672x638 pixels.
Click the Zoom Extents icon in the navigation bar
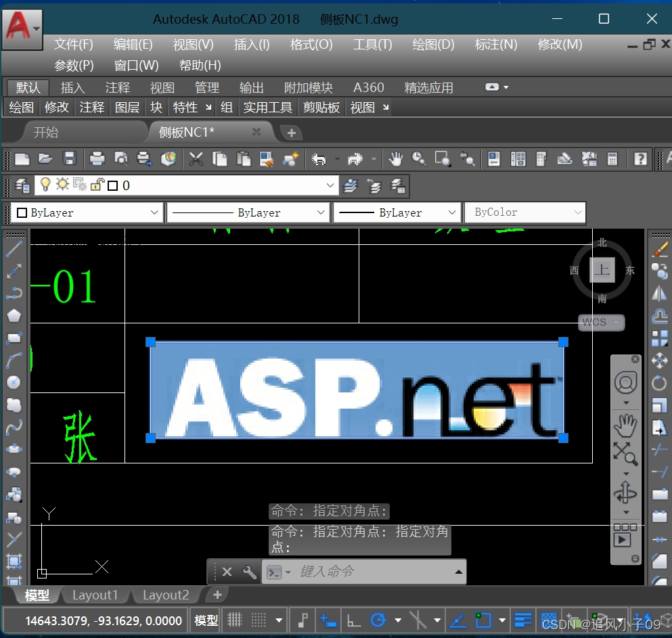coord(626,454)
